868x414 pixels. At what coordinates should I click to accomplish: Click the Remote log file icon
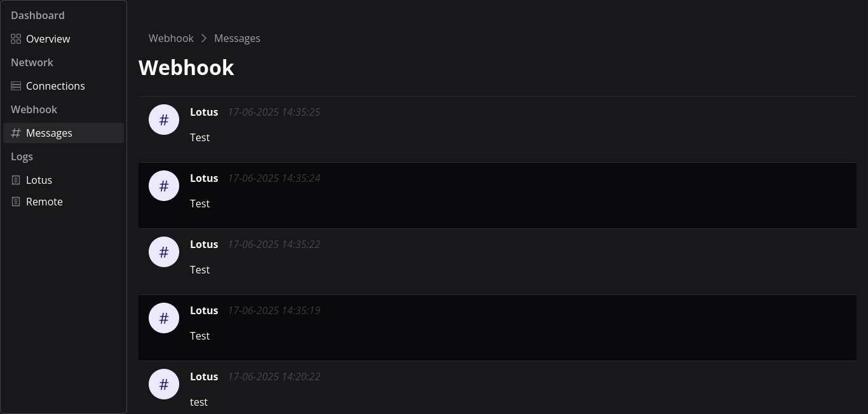[16, 202]
